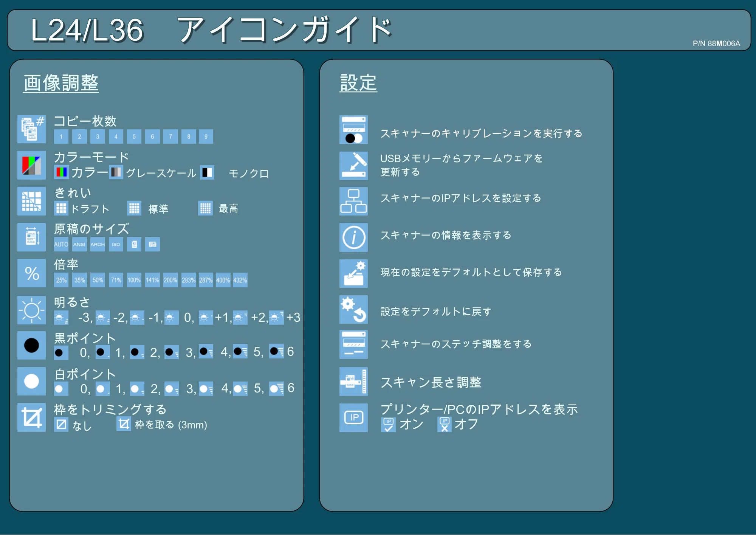Click the save settings as default icon
Viewport: 756px width, 535px height.
point(353,273)
